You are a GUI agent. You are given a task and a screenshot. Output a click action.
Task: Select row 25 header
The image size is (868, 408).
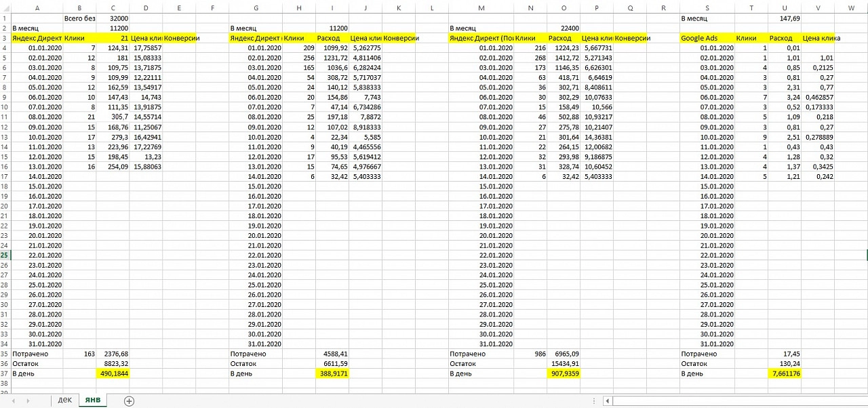pyautogui.click(x=5, y=255)
